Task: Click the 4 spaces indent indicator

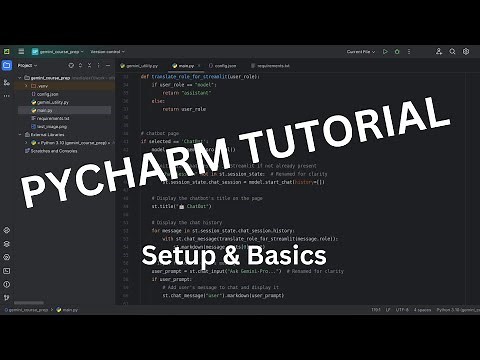Action: [422, 310]
